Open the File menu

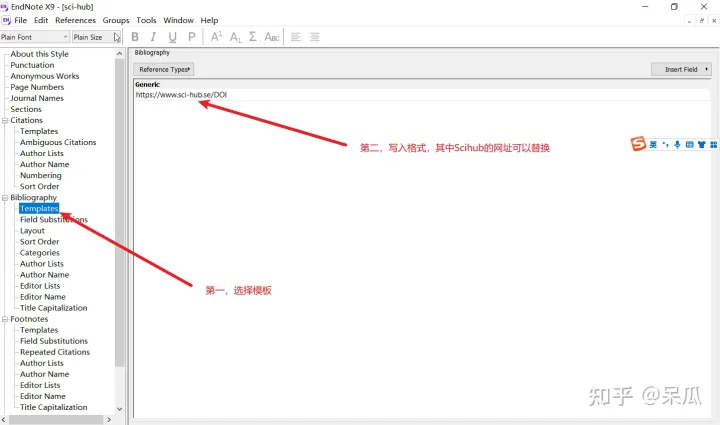pos(21,20)
